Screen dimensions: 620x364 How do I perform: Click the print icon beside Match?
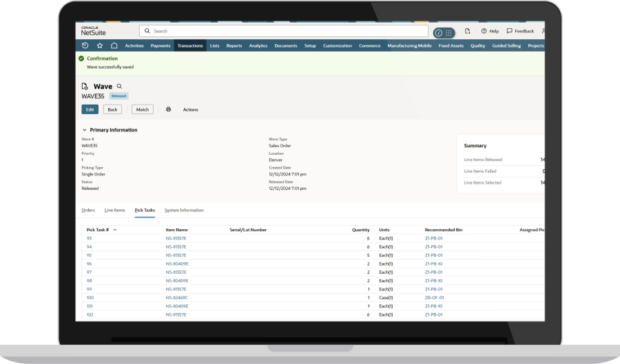pyautogui.click(x=168, y=109)
